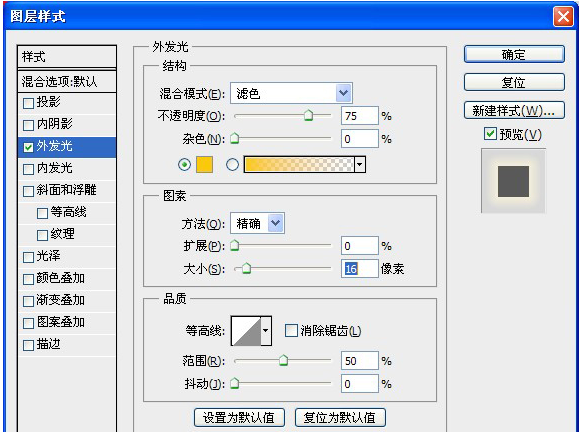Screen dimensions: 579x432
Task: Click the 扩展 spread value field
Action: click(x=360, y=246)
